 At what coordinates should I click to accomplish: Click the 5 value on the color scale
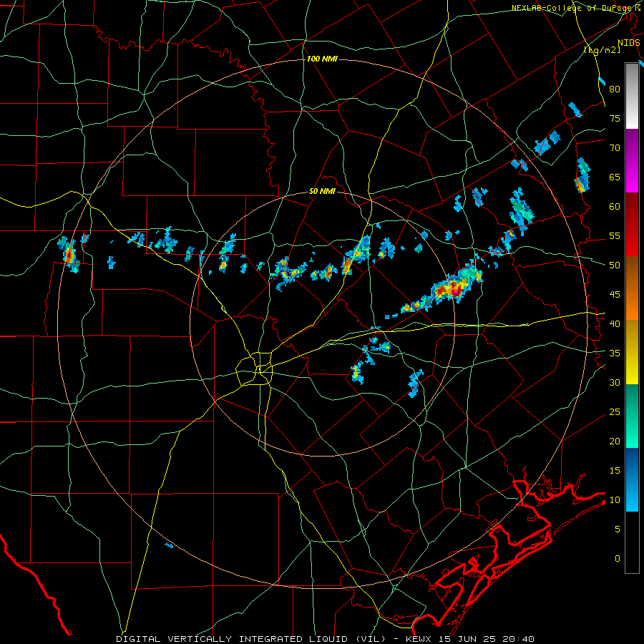click(618, 529)
